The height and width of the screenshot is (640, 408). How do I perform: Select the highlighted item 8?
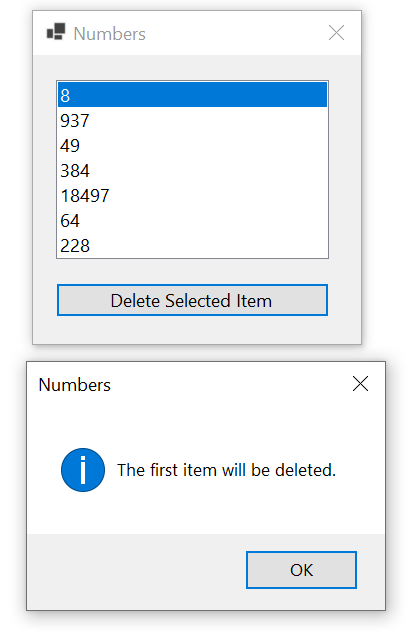(192, 95)
